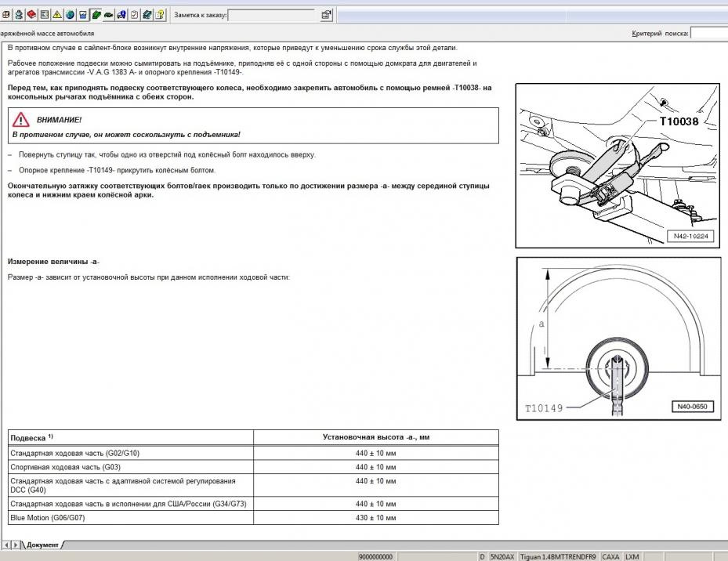Click the yellow warning triangle toolbar icon
Viewport: 728px width, 561px height.
click(57, 15)
